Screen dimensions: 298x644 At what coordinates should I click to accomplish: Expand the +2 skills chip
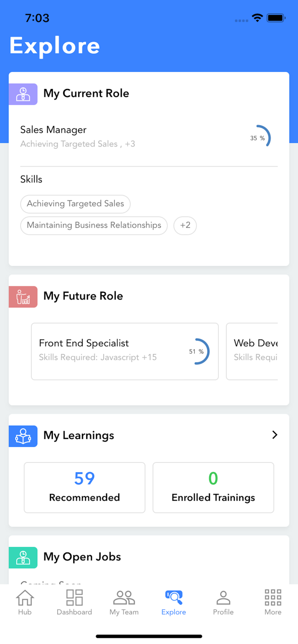tap(185, 225)
